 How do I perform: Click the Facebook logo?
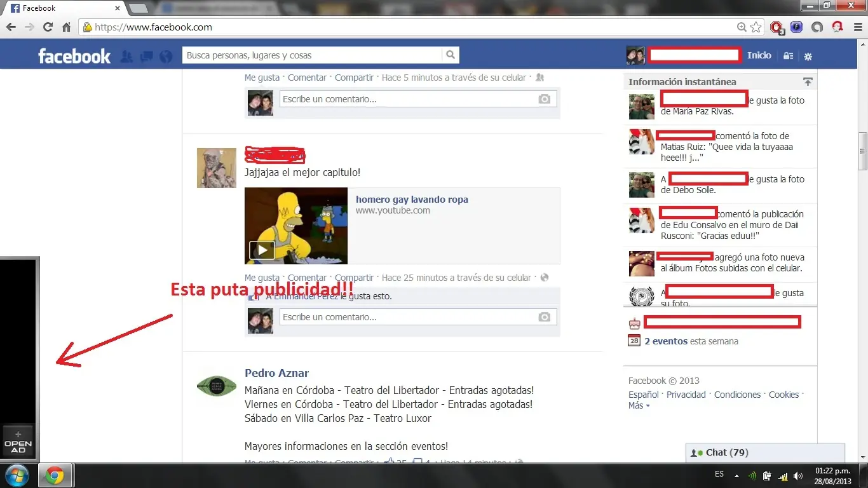coord(74,56)
